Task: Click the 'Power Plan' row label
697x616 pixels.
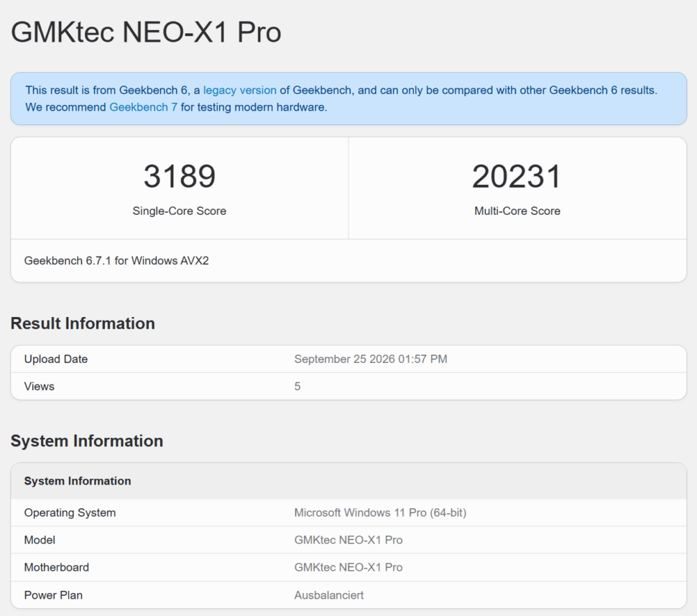Action: coord(53,595)
